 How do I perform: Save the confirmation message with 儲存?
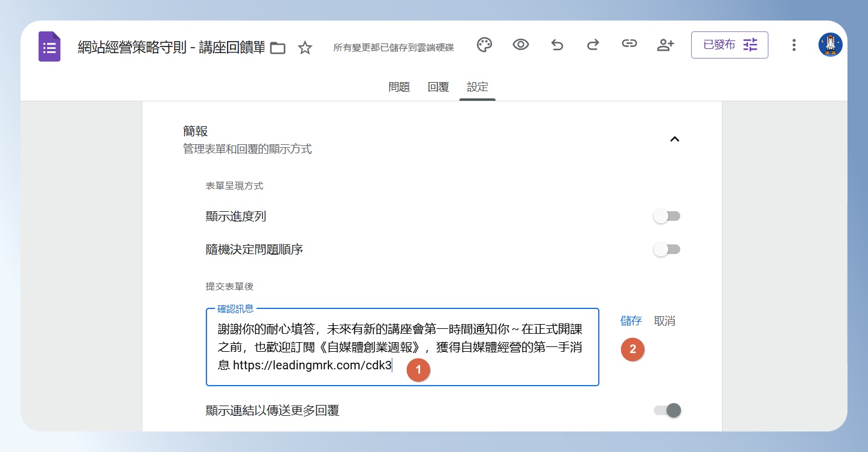(x=631, y=321)
